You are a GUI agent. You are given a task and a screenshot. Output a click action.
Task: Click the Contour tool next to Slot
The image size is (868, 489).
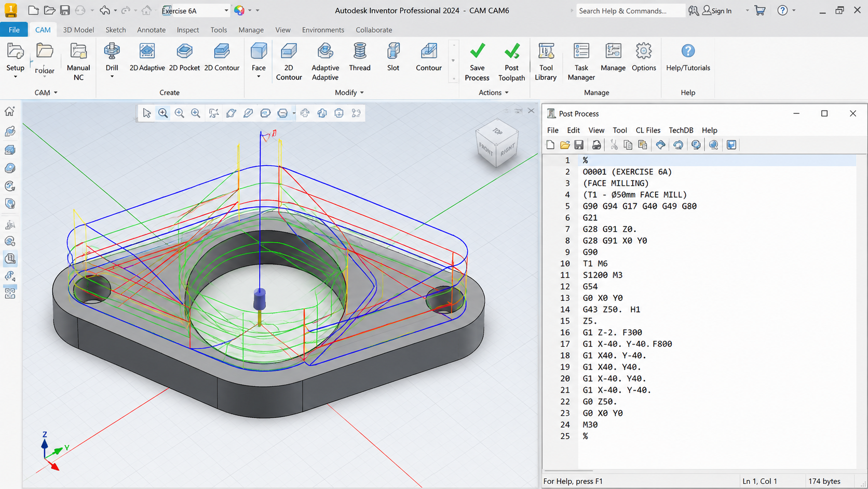(429, 58)
